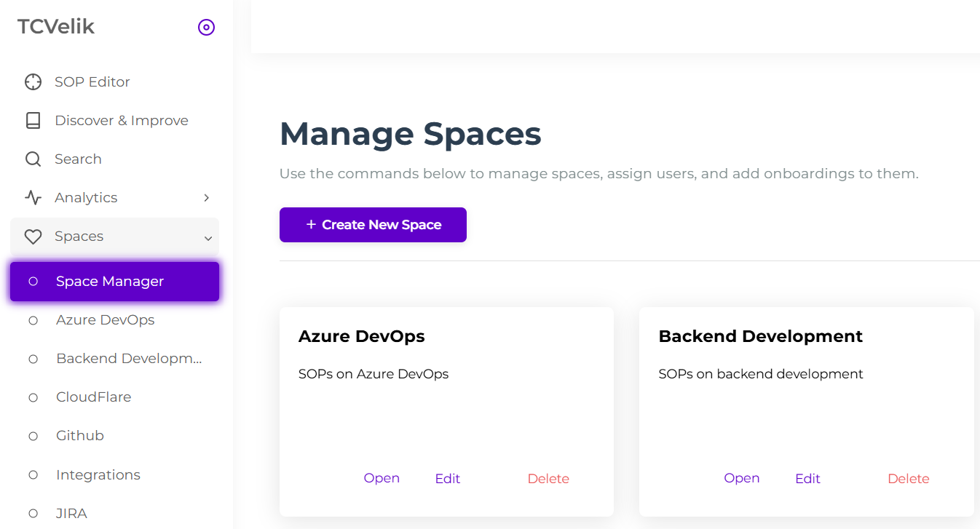This screenshot has width=980, height=529.
Task: Click the CloudFlare bullet icon in sidebar
Action: coord(33,397)
